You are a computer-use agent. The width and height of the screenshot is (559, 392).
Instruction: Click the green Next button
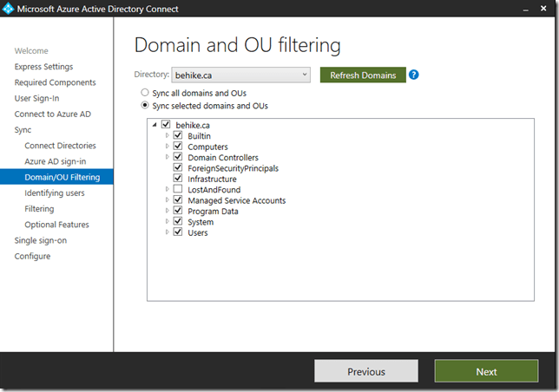click(486, 371)
